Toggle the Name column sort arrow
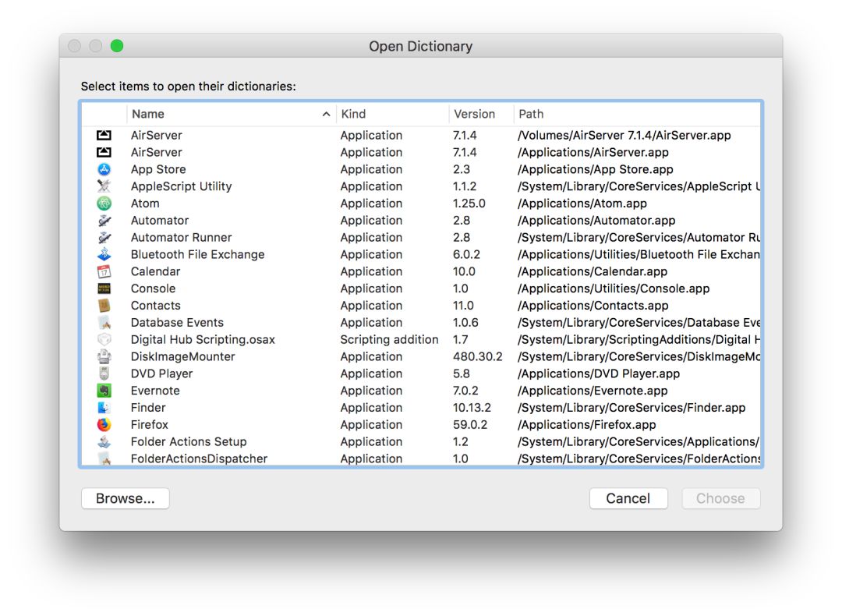The image size is (842, 616). [x=326, y=114]
